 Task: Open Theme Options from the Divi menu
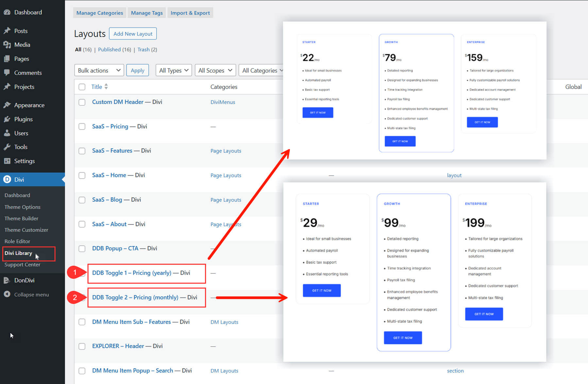click(x=22, y=207)
